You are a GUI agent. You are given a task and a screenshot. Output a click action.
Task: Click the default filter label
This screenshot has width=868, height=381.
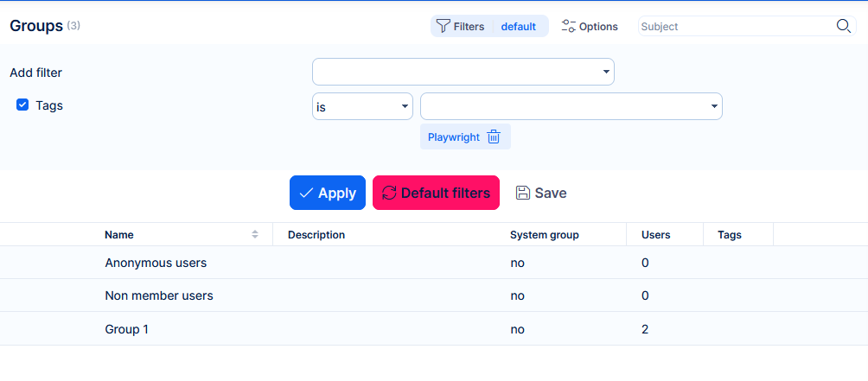[x=519, y=26]
